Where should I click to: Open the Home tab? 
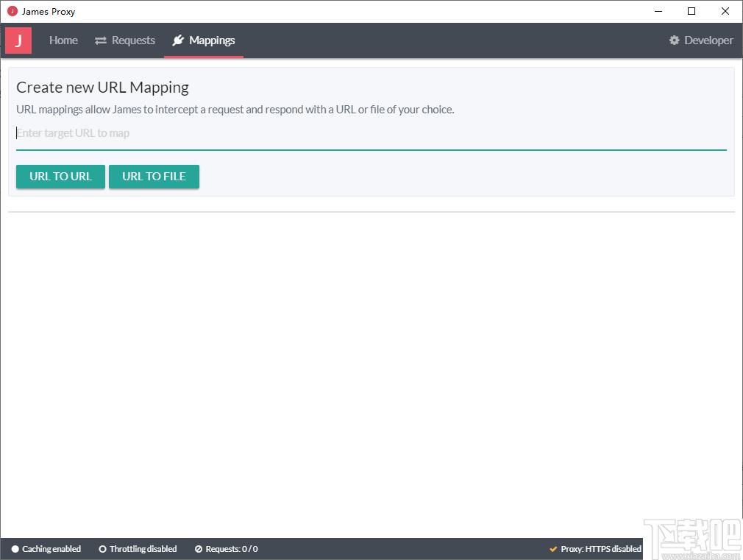coord(63,40)
